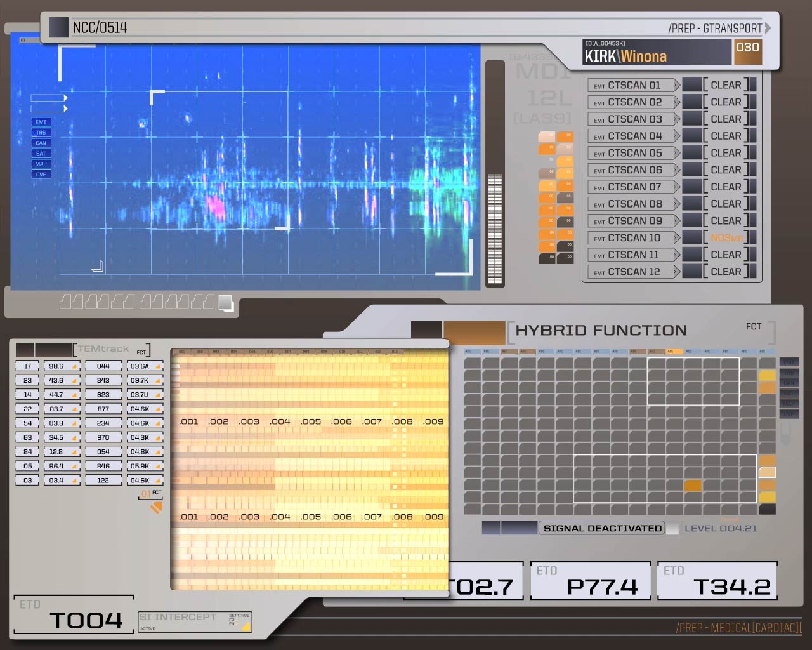The width and height of the screenshot is (812, 650).
Task: Click orange triangle icon in the 04.3K cell
Action: (157, 438)
